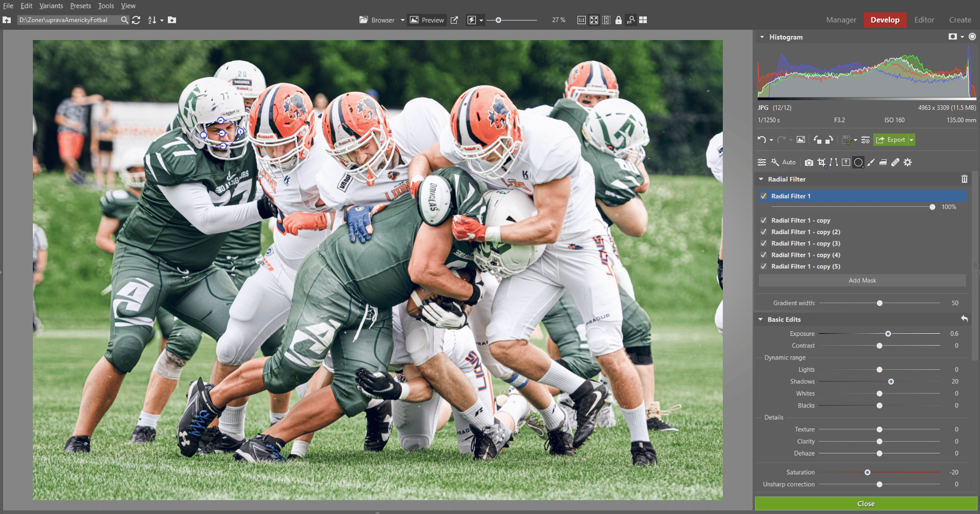Viewport: 980px width, 514px height.
Task: Click the Saturation slider handle
Action: [x=867, y=472]
